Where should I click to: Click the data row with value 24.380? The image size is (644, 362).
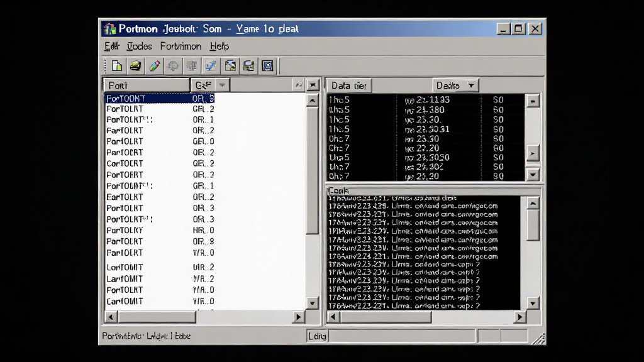point(426,109)
